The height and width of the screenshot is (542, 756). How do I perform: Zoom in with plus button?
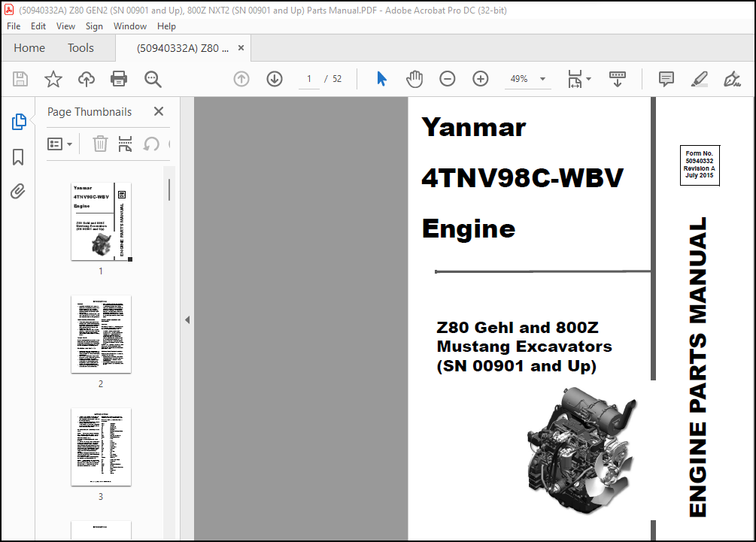tap(480, 78)
